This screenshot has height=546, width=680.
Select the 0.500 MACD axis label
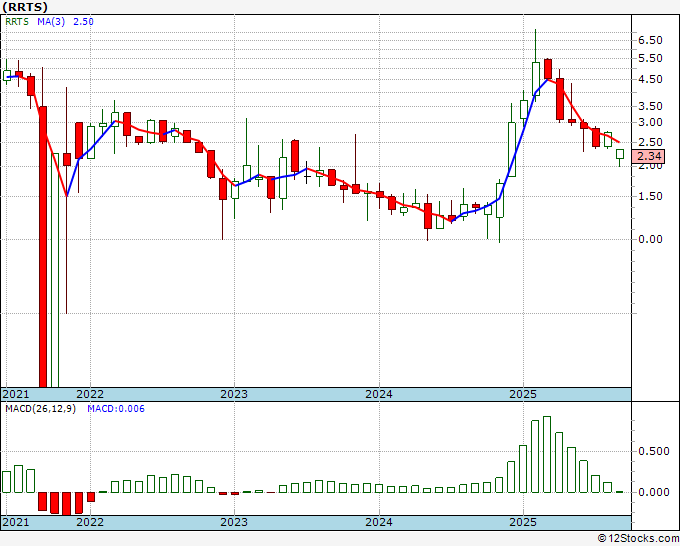653,451
